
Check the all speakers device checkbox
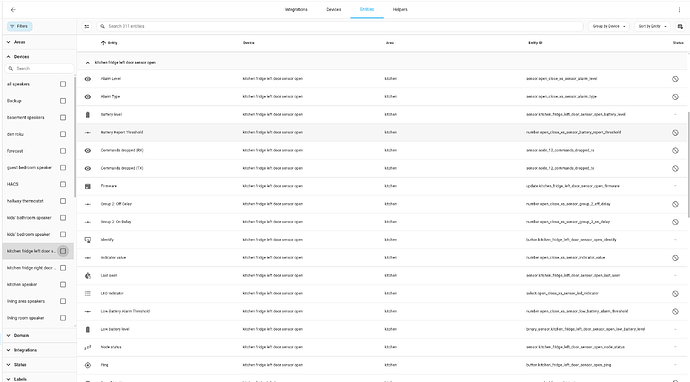click(63, 84)
